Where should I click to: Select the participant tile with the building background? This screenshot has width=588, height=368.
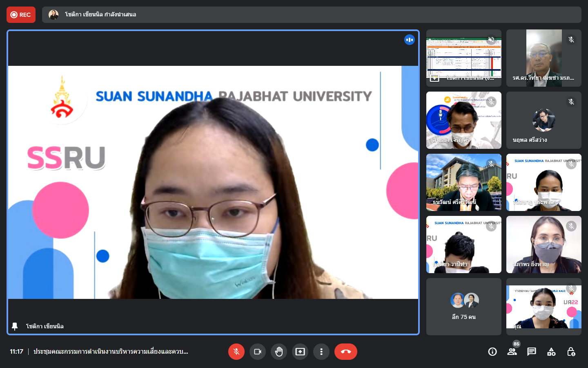point(463,182)
